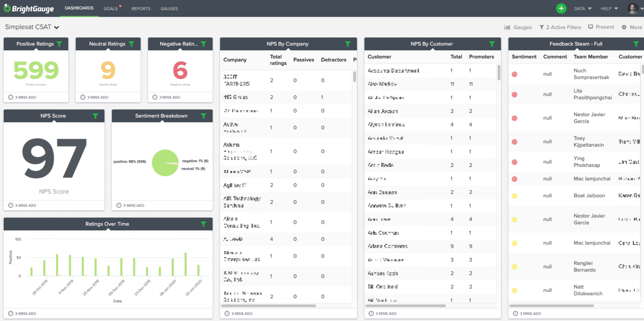The width and height of the screenshot is (644, 321).
Task: Click the profile avatar in the top right
Action: point(633,8)
